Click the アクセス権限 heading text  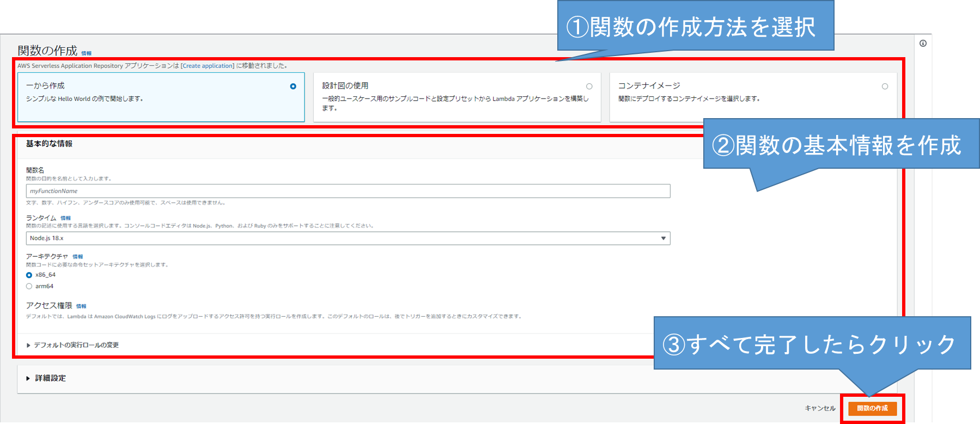click(49, 306)
